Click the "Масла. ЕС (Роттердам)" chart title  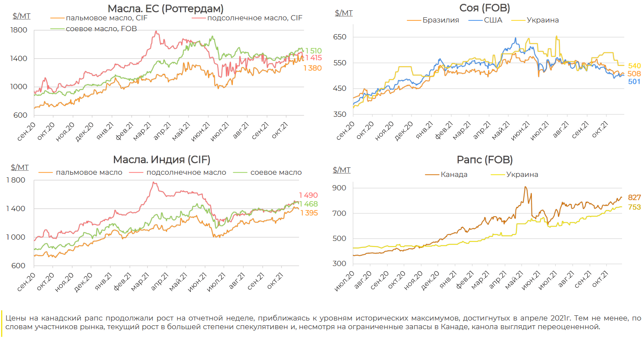click(x=166, y=8)
